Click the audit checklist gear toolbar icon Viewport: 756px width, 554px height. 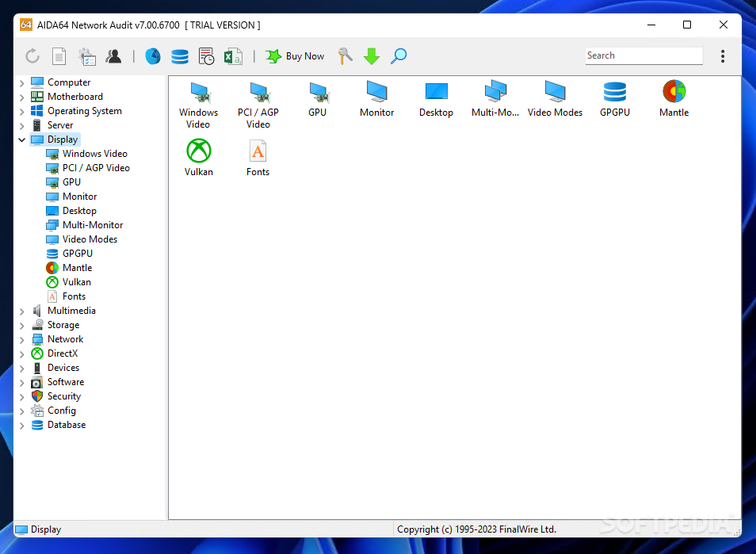click(x=87, y=56)
